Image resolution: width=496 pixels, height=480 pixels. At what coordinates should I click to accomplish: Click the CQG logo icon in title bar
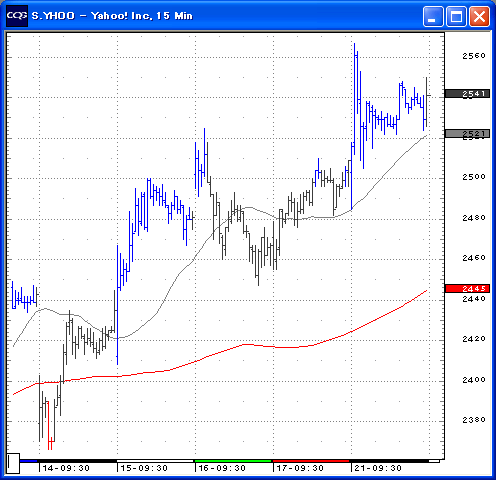click(17, 16)
